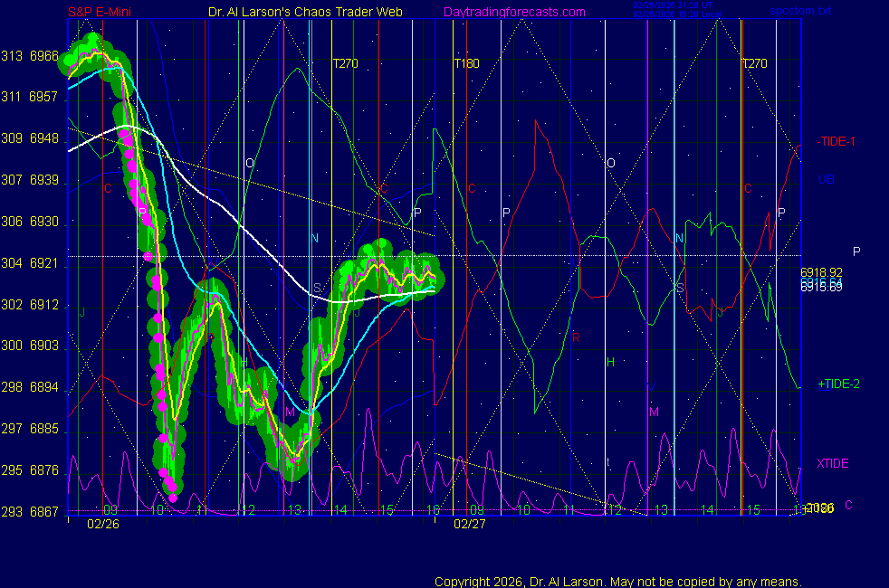
Task: Click the magenta C marker at the bottom right
Action: [848, 505]
